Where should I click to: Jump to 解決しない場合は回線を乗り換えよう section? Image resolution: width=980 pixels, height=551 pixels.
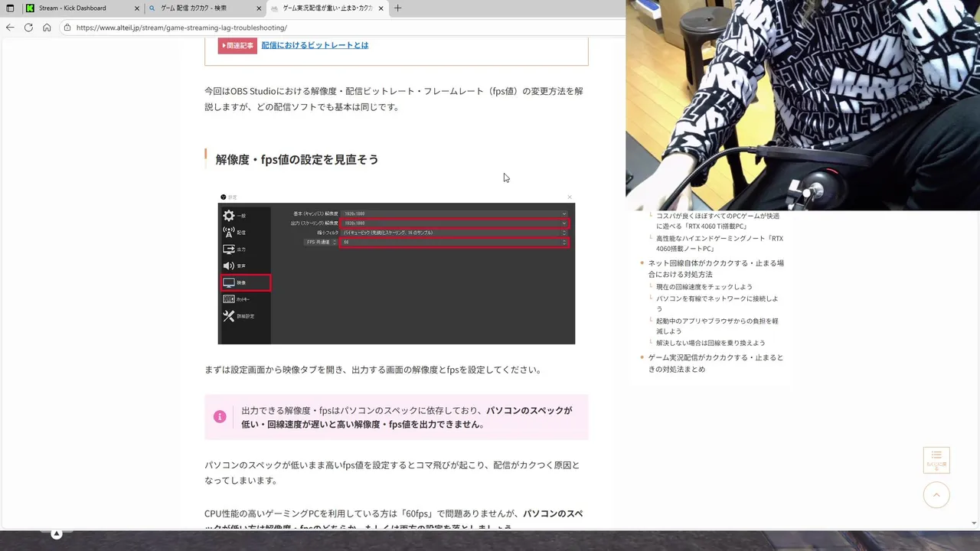(710, 343)
